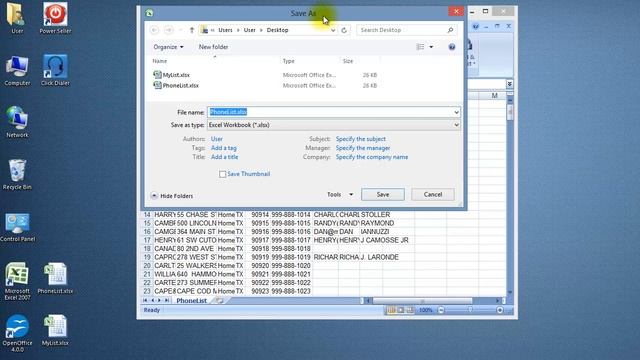Select the PhoneList.xlsx desktop file icon
Screen dimensions: 640x360
coord(55,278)
